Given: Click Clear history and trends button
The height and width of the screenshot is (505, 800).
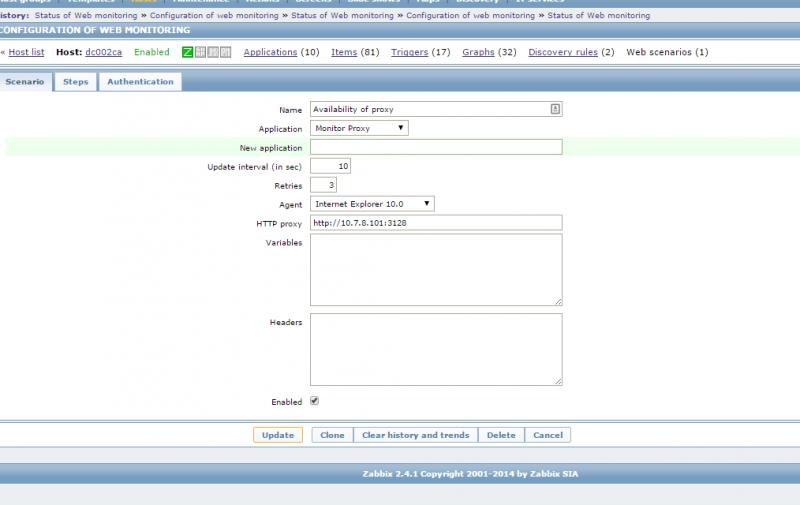Looking at the screenshot, I should point(415,435).
